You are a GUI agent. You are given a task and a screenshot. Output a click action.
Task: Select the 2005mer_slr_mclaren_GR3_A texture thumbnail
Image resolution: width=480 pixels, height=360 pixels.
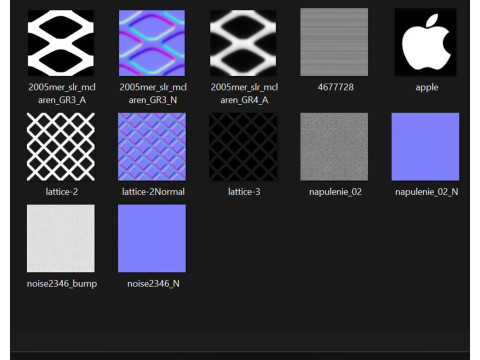[61, 43]
